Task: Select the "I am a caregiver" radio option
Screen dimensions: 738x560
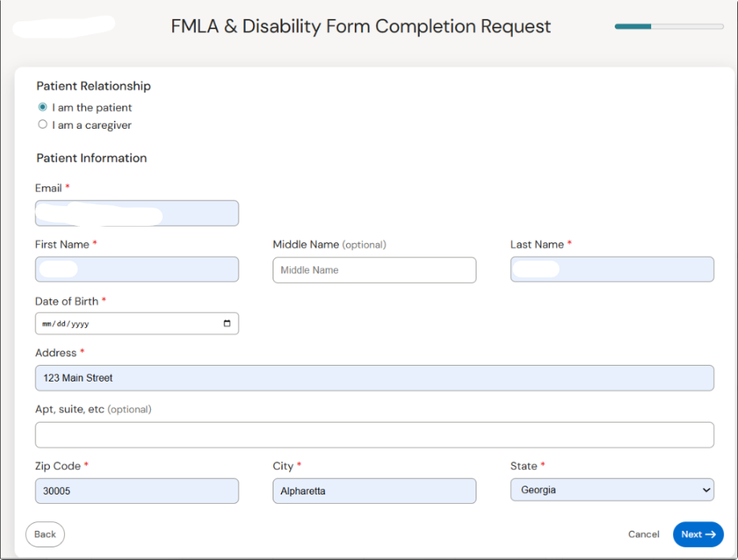Action: pos(43,125)
